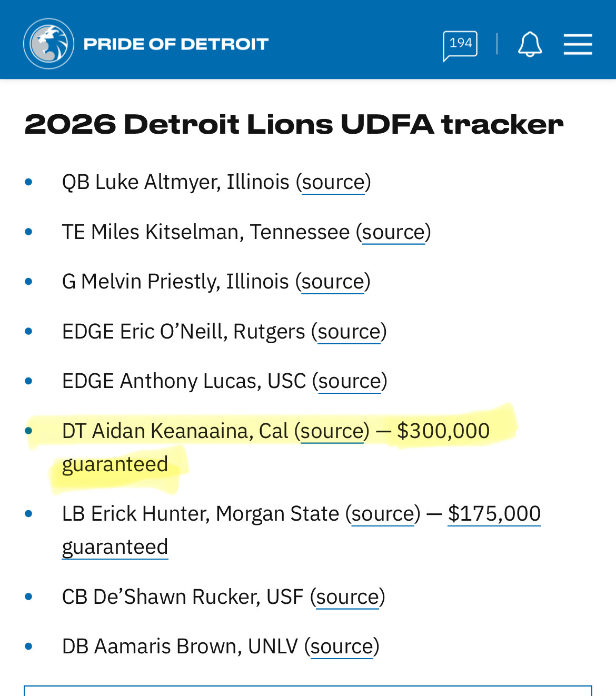Open notifications bell icon
616x696 pixels.
(x=530, y=44)
